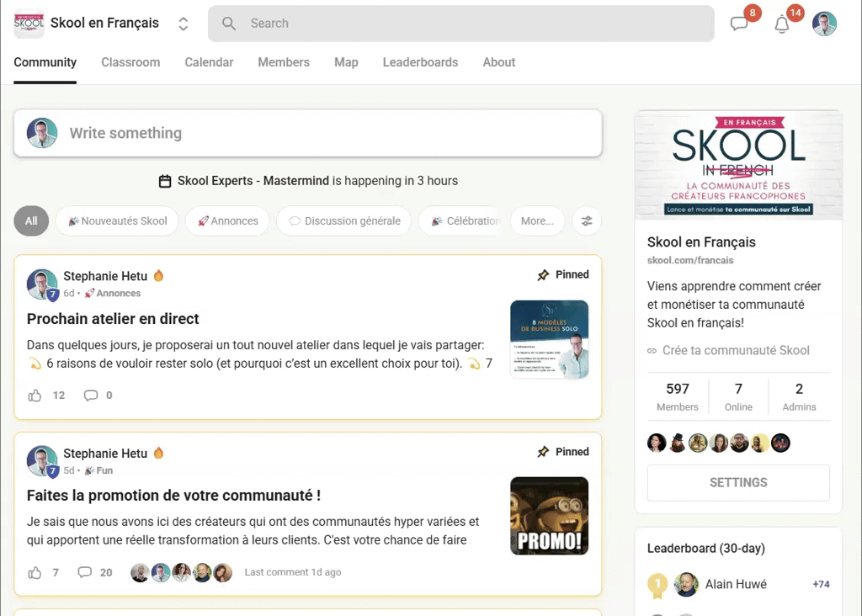Click the rank 1 gold badge
The width and height of the screenshot is (862, 616).
(657, 585)
